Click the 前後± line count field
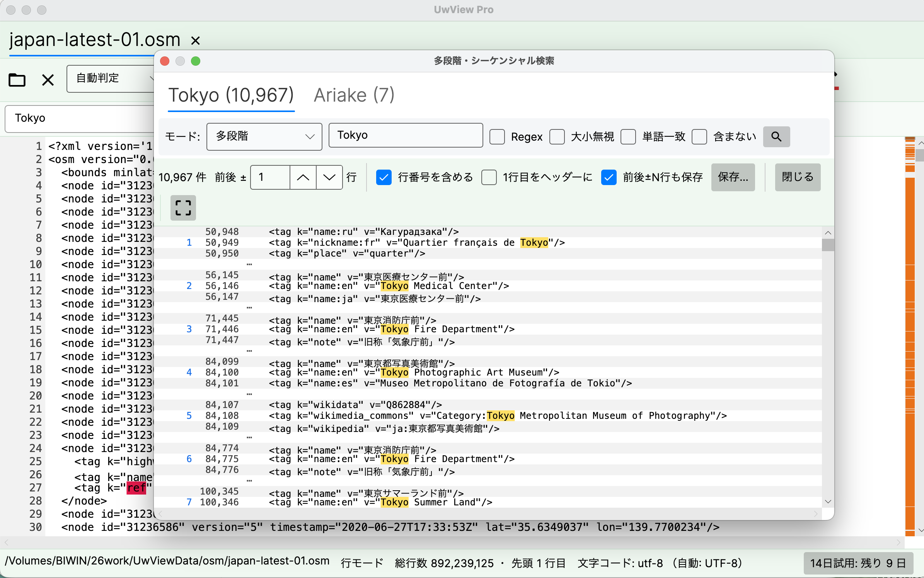This screenshot has height=578, width=924. tap(270, 177)
